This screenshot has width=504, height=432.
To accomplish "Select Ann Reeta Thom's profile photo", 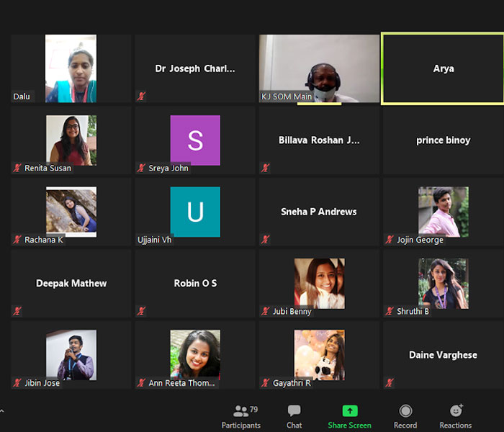I will tap(195, 355).
